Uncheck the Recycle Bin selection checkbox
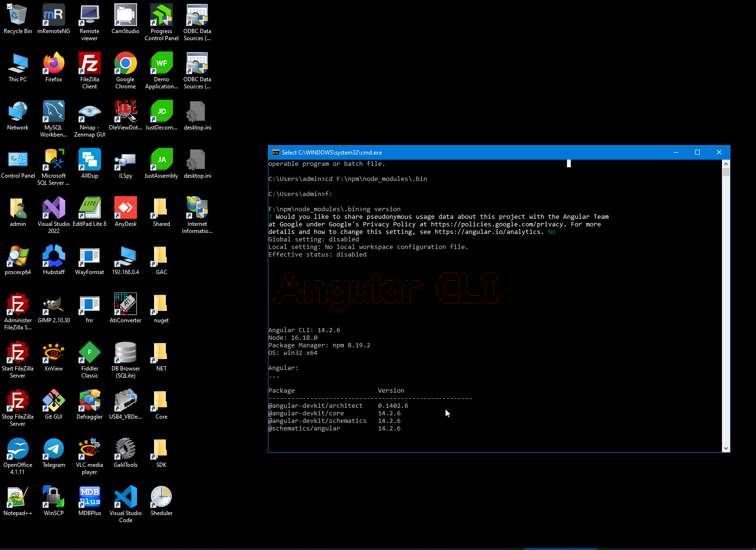 (x=9, y=6)
